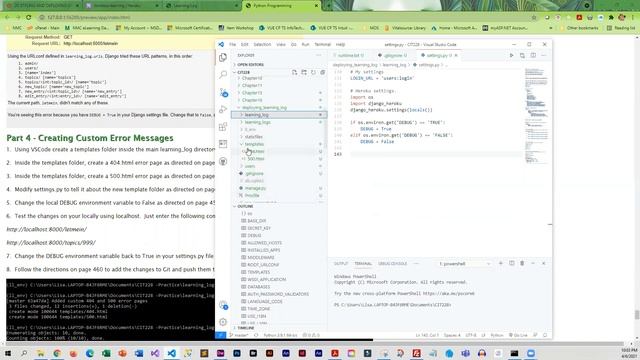Expand the OPEN EDITORS section
The height and width of the screenshot is (360, 640).
click(251, 65)
